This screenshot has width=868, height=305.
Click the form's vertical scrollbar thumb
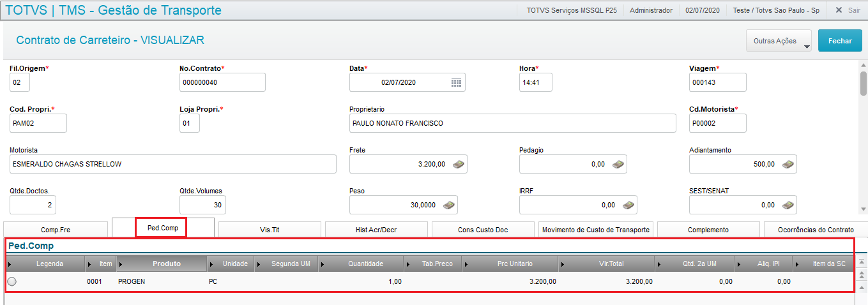[x=862, y=82]
